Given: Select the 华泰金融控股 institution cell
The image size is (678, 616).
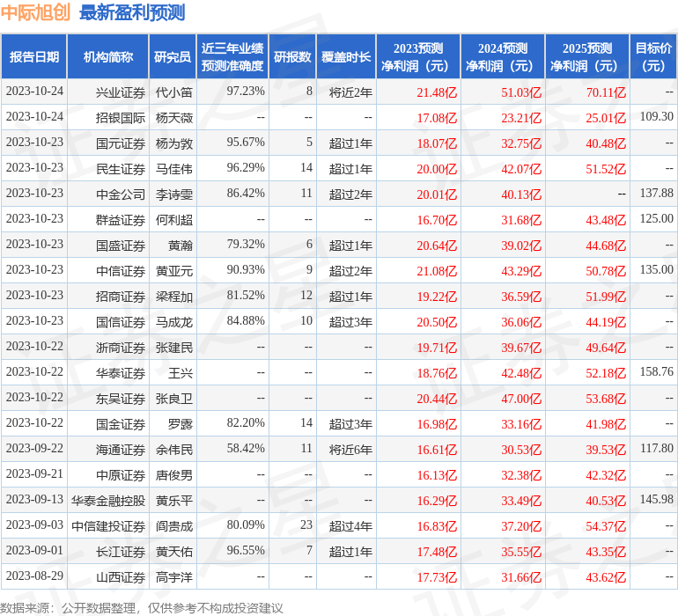Looking at the screenshot, I should pyautogui.click(x=108, y=500).
